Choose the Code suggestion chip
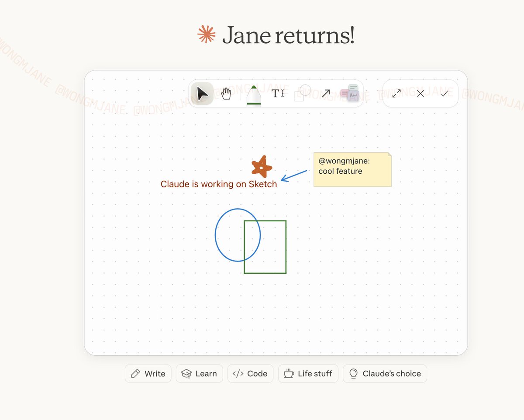Screen dimensions: 524x420 [250, 374]
